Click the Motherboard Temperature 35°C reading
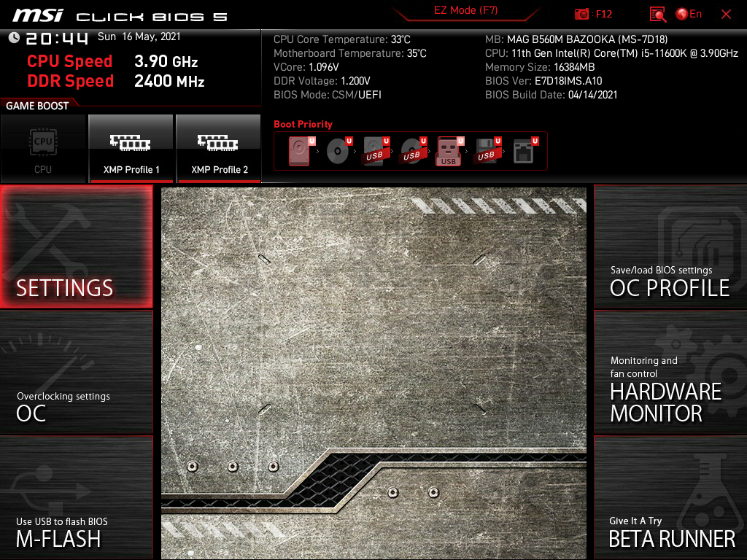The width and height of the screenshot is (747, 560). pyautogui.click(x=349, y=53)
